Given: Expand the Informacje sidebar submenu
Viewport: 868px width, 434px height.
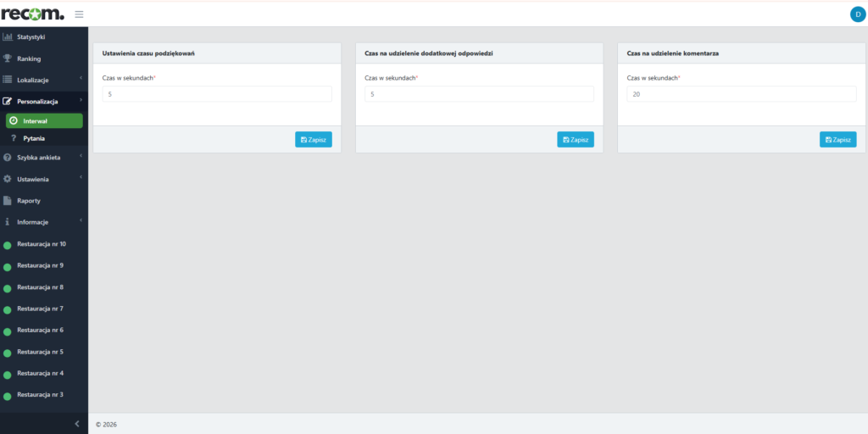Looking at the screenshot, I should [x=42, y=222].
